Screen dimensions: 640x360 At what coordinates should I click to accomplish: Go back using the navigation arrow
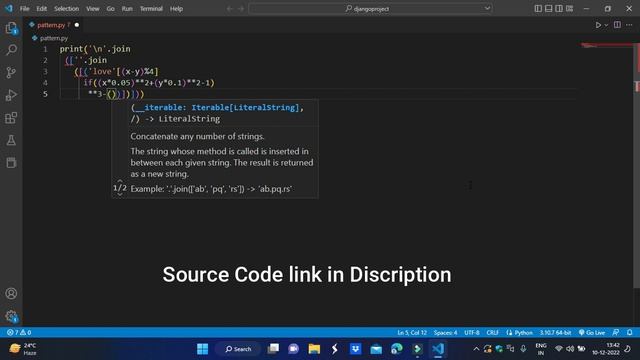230,9
